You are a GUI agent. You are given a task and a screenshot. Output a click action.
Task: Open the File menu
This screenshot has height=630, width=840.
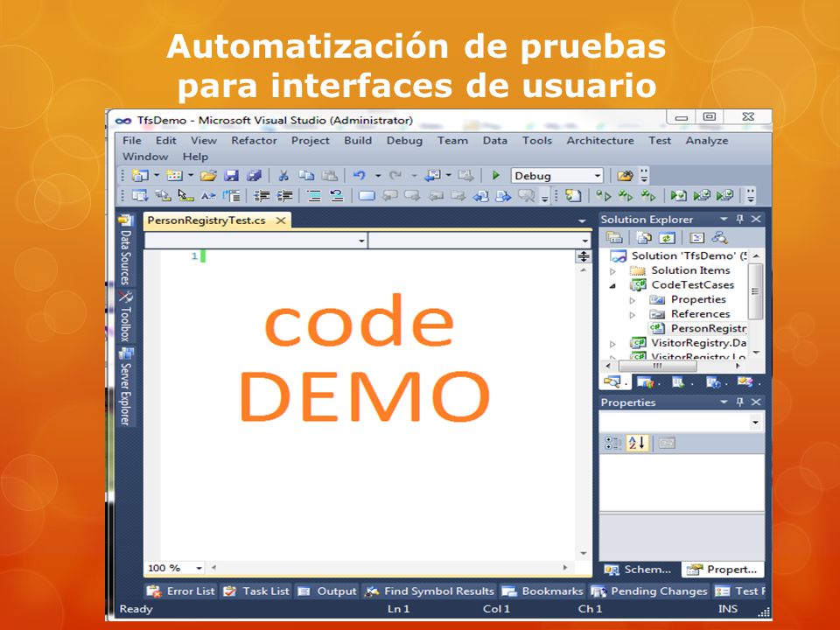[x=132, y=141]
